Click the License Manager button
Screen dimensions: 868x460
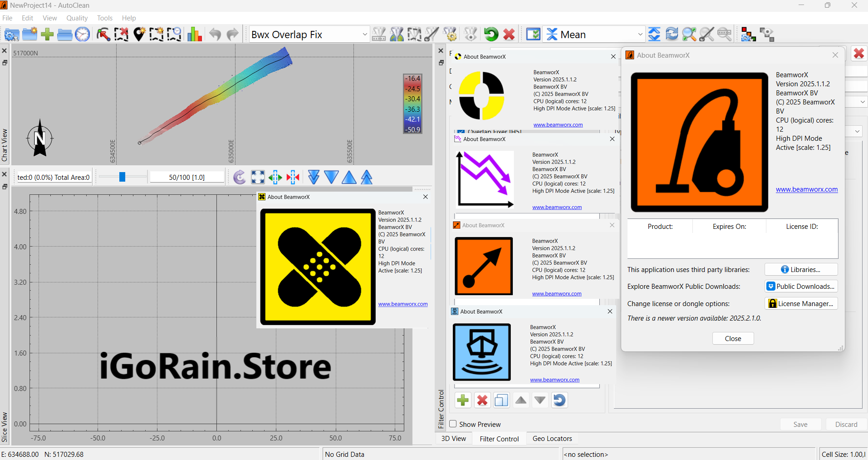click(x=801, y=304)
